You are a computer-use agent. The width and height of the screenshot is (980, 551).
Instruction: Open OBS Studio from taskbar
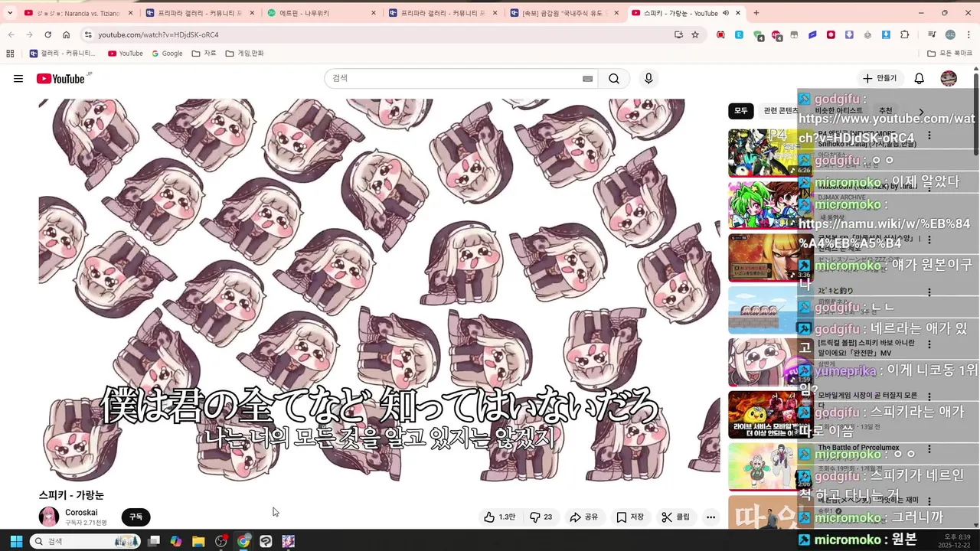[x=221, y=541]
